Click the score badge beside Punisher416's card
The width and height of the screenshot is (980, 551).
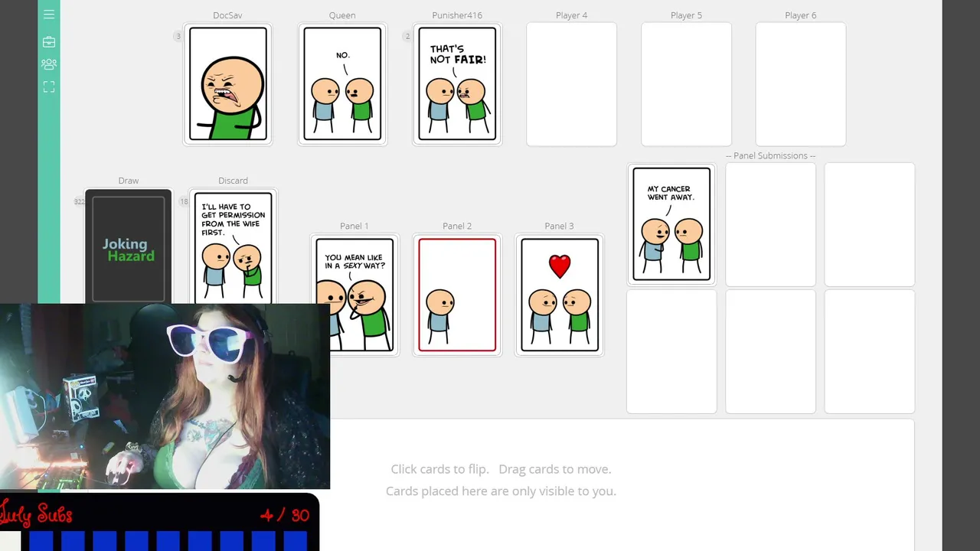407,36
